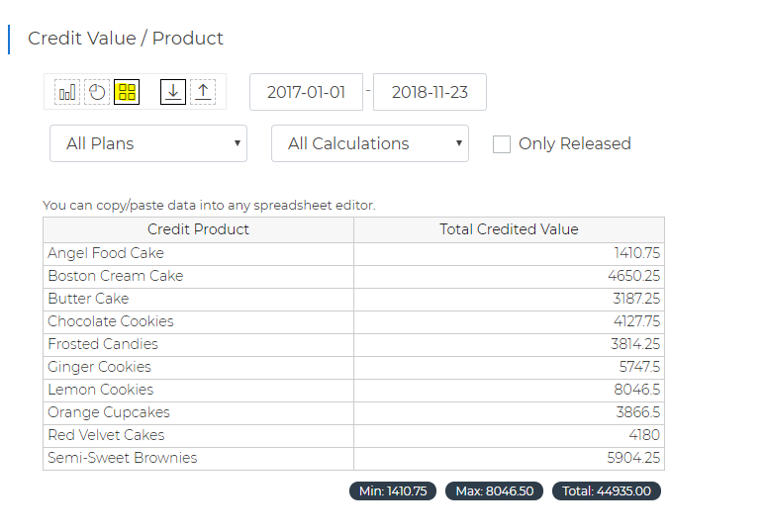This screenshot has width=766, height=532.
Task: Click the Max: 8046.50 badge
Action: (x=495, y=491)
